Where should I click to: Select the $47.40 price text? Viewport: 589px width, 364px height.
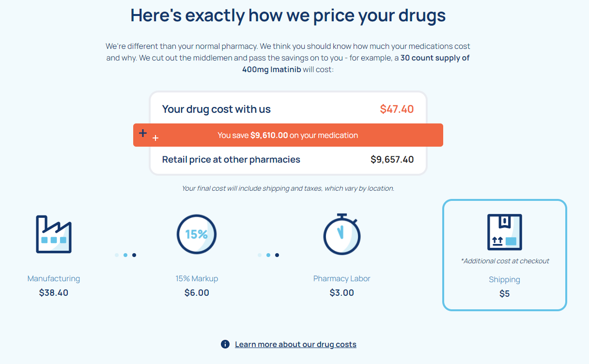(397, 109)
